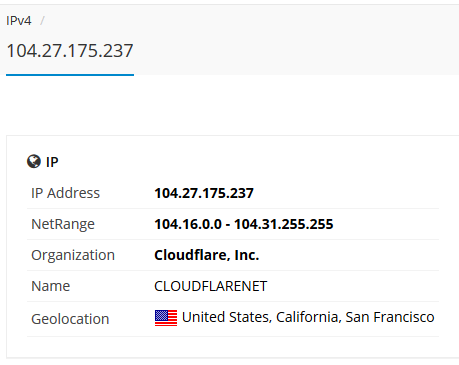The image size is (459, 365).
Task: Click the United States, California, San Francisco text
Action: point(308,317)
